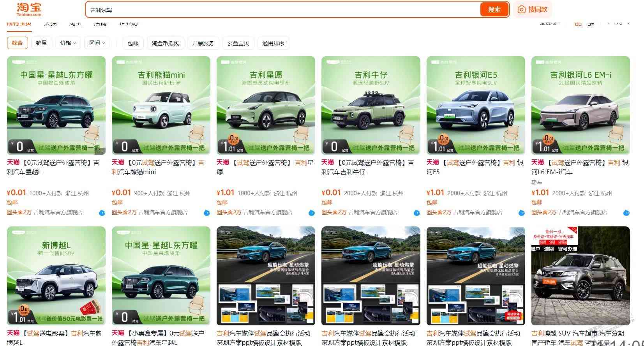Open 吉利银河E5 product title link
The width and height of the screenshot is (644, 346).
(x=475, y=167)
